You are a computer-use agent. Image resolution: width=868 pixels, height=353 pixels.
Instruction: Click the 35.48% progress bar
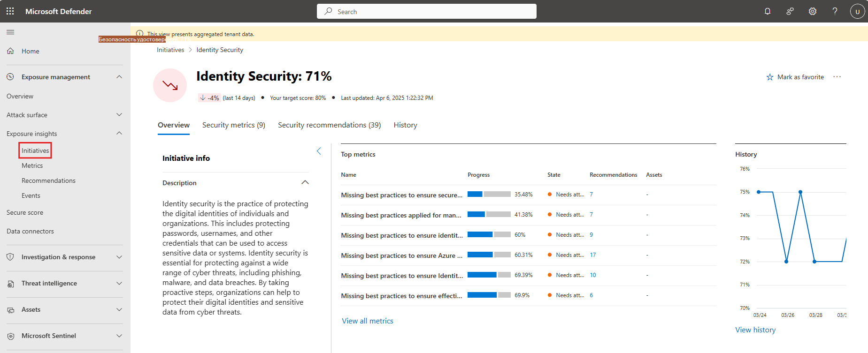pyautogui.click(x=489, y=194)
